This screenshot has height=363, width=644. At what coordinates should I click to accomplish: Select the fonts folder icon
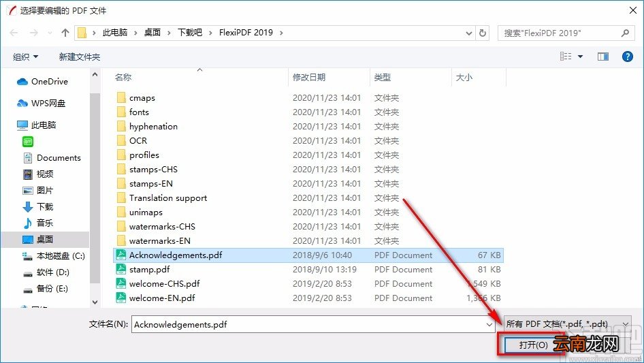coord(121,112)
